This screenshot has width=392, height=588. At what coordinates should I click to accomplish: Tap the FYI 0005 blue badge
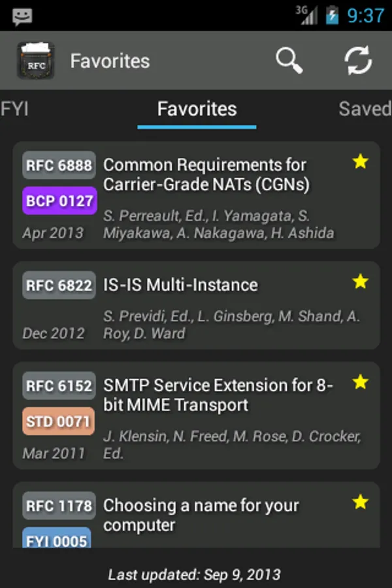(56, 539)
